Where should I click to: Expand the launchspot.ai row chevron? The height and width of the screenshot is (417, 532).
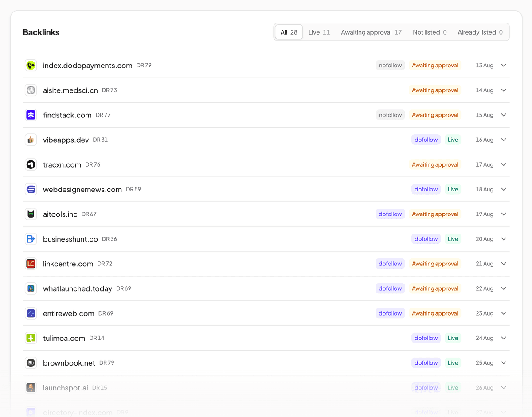(504, 388)
